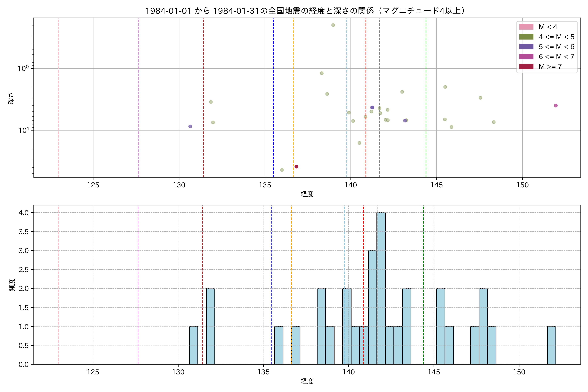
Task: Click the 経度 label under the scatter plot
Action: (x=307, y=194)
